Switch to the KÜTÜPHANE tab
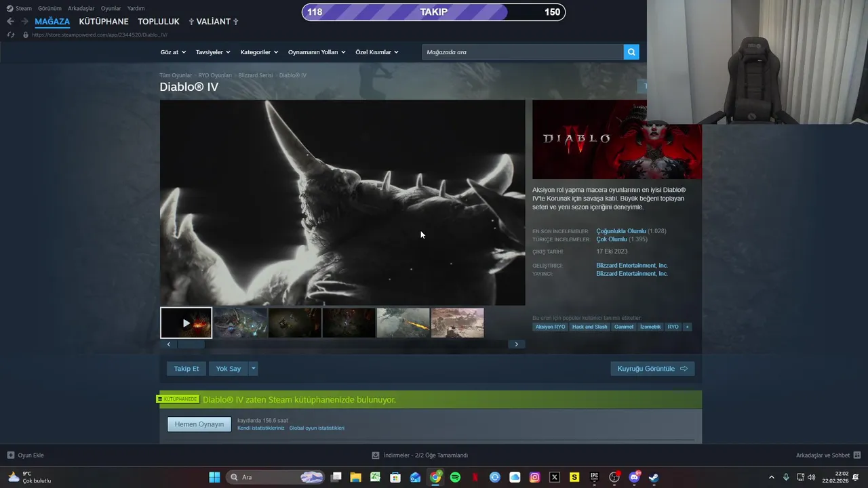The height and width of the screenshot is (488, 868). pos(104,22)
